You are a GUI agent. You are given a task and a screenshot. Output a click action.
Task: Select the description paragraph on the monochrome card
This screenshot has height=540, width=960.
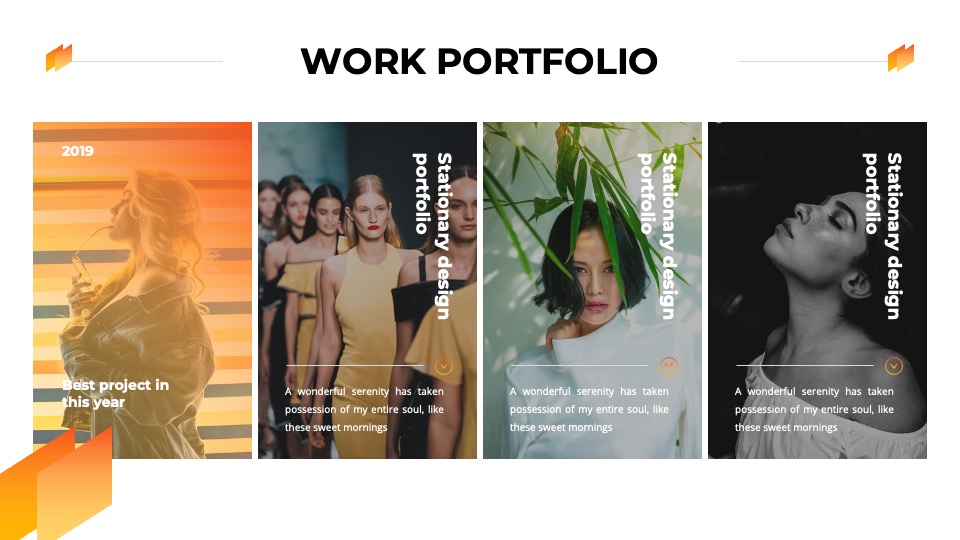click(x=814, y=409)
